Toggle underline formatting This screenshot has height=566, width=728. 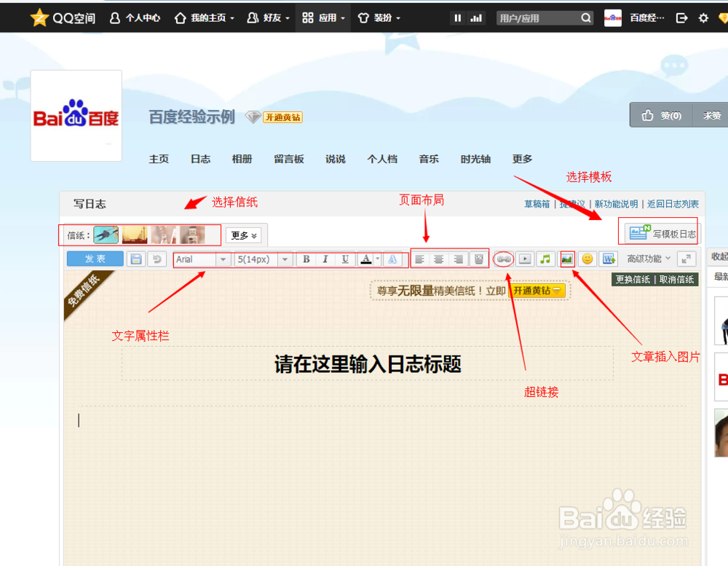tap(345, 259)
